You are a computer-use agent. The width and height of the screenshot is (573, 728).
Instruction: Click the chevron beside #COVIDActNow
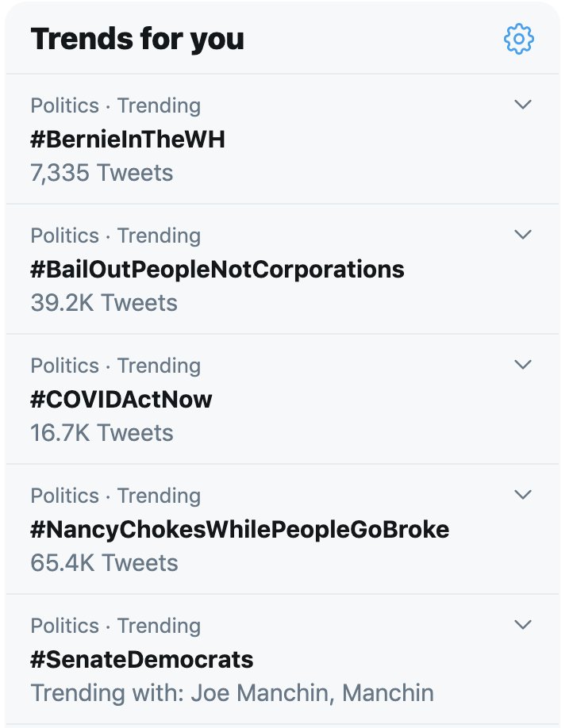(x=522, y=364)
